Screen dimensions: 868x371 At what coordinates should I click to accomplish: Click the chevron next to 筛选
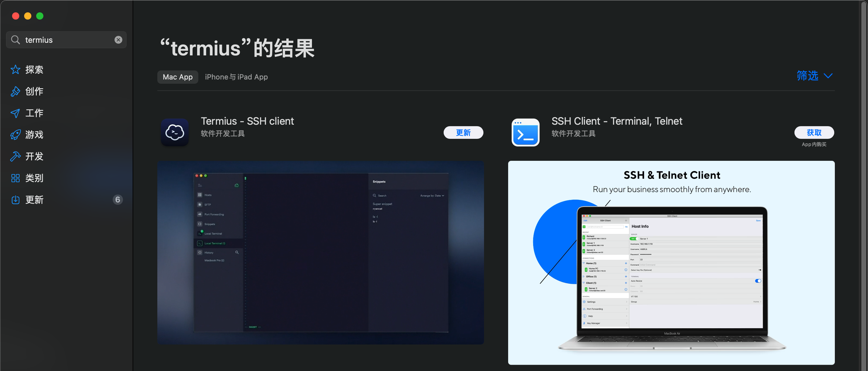click(x=828, y=76)
